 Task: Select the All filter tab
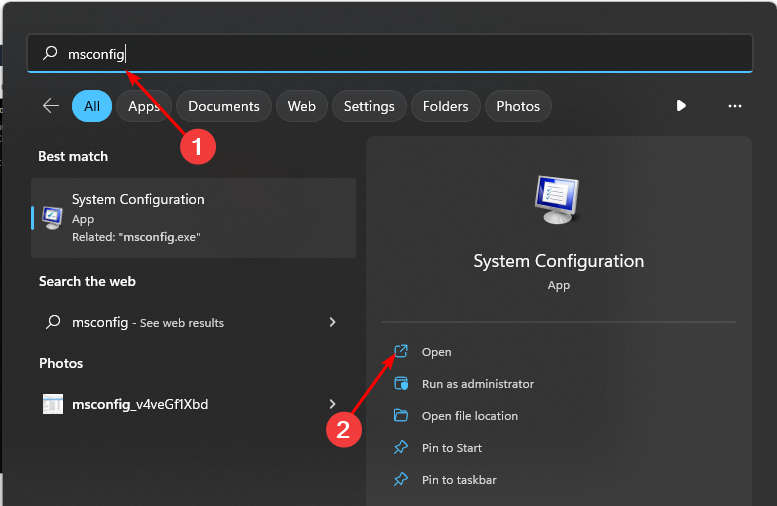tap(92, 106)
